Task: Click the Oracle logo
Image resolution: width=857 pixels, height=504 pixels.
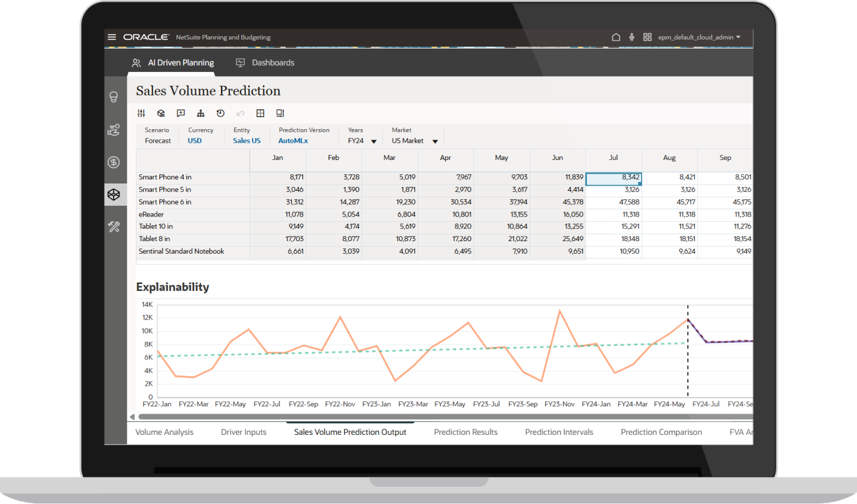Action: 146,37
